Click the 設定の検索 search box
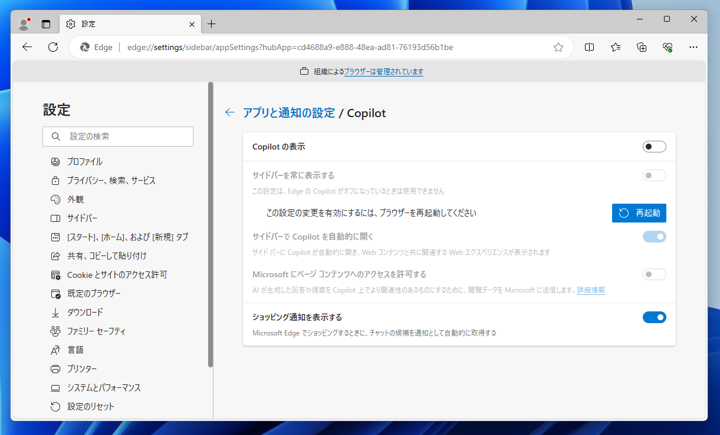The width and height of the screenshot is (720, 435). click(118, 136)
